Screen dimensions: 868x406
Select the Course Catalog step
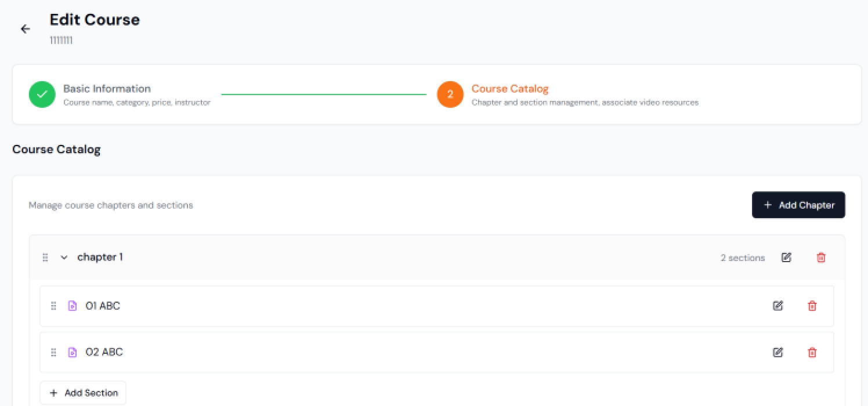[x=509, y=89]
